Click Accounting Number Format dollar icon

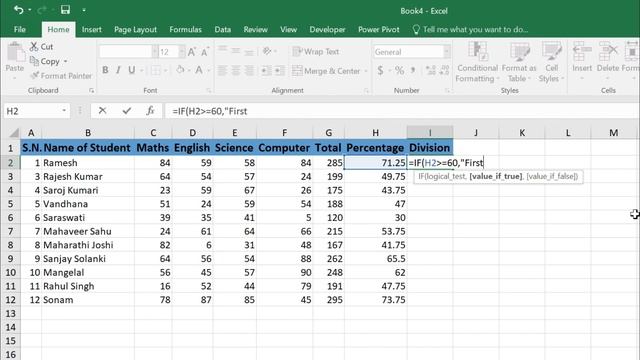380,71
